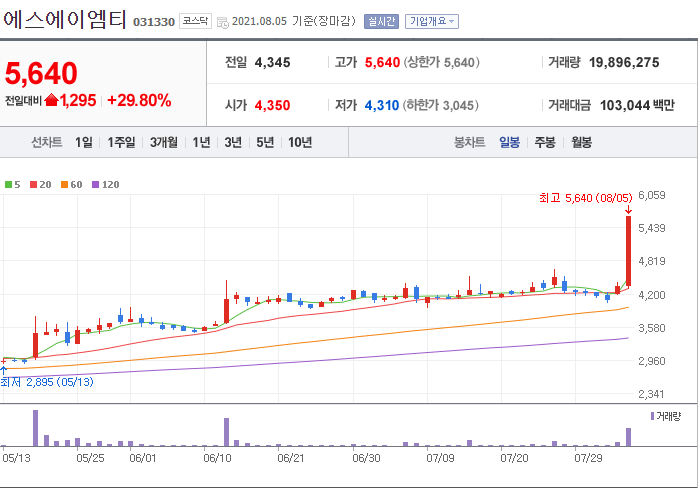Click the blue arrow above the 최저 label

point(4,370)
